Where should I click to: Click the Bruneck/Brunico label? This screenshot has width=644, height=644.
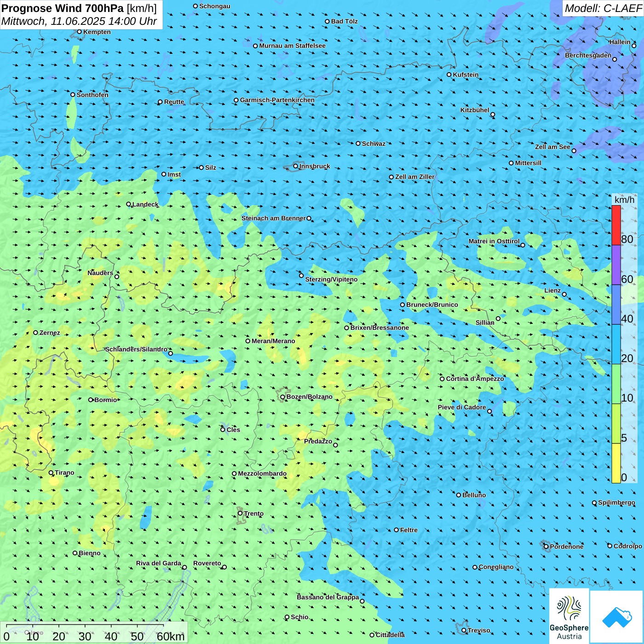[x=432, y=305]
